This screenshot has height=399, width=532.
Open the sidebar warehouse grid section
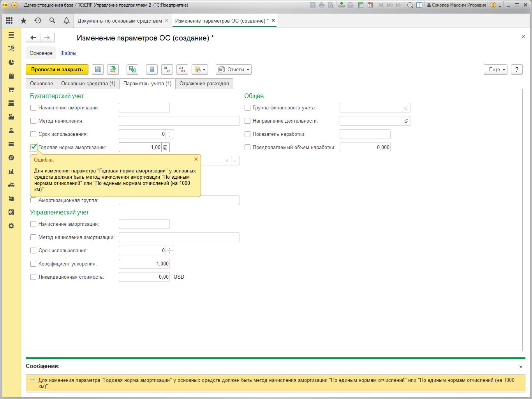tap(11, 103)
